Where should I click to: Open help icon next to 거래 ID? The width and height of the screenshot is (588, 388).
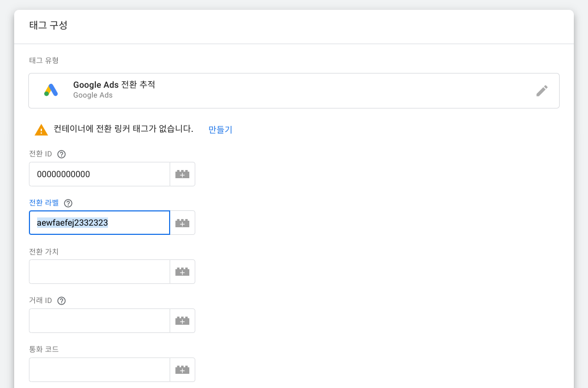[62, 301]
